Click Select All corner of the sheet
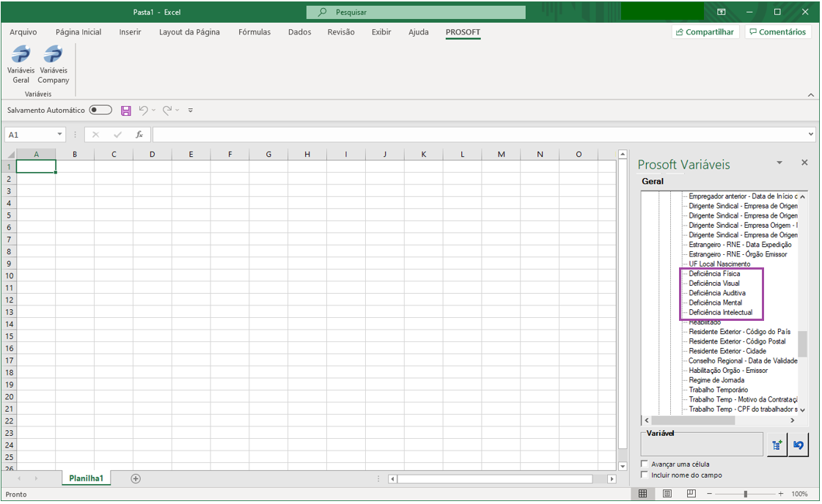This screenshot has height=504, width=822. 10,155
